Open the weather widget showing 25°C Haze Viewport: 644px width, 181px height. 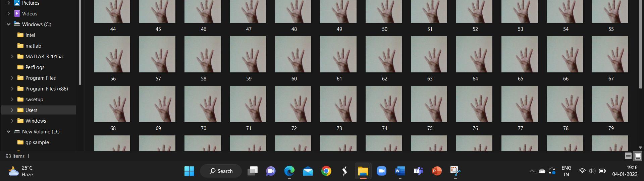tap(21, 171)
